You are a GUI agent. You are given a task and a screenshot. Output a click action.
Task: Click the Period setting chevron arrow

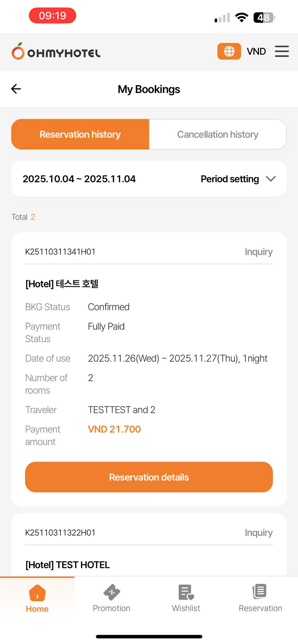(x=271, y=179)
